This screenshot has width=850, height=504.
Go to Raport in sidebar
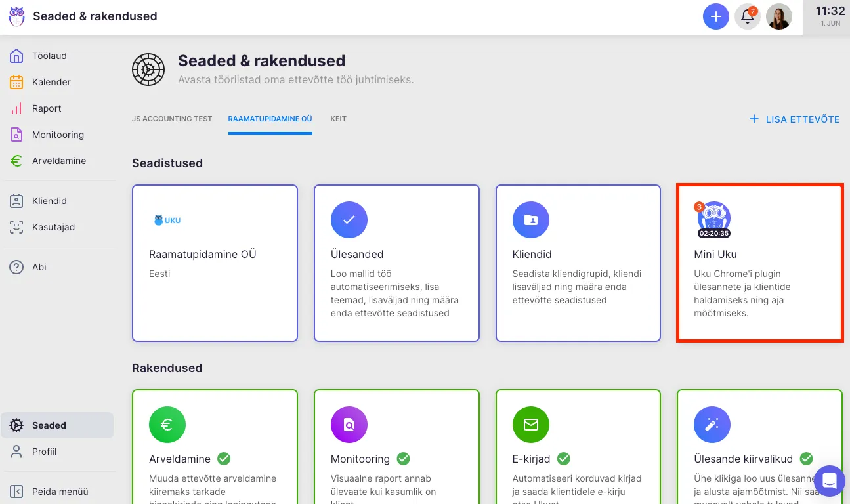(47, 108)
